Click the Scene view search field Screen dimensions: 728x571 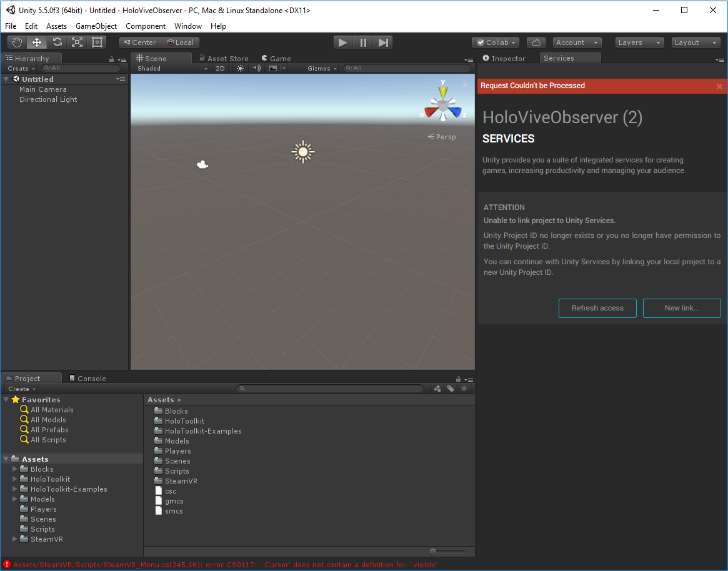[406, 68]
